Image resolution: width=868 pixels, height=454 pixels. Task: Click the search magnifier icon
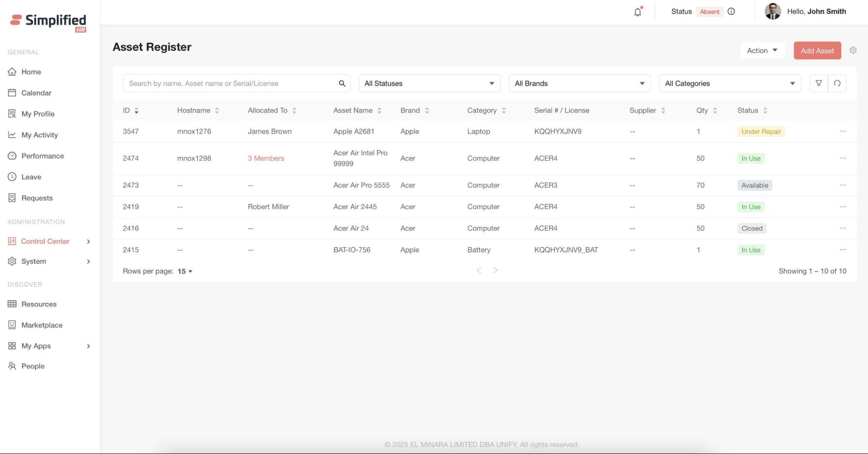pos(342,83)
